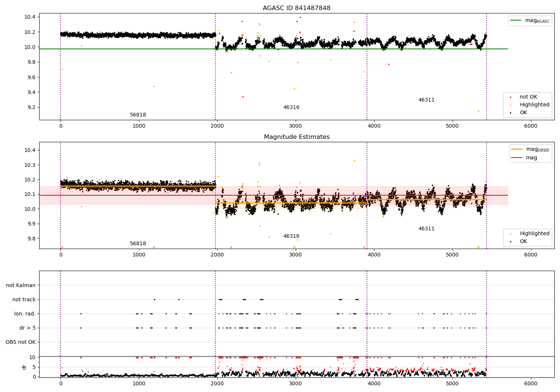Click the 'AGASC ID 841487848' plot title
Screen dimensions: 560x392
tap(296, 8)
